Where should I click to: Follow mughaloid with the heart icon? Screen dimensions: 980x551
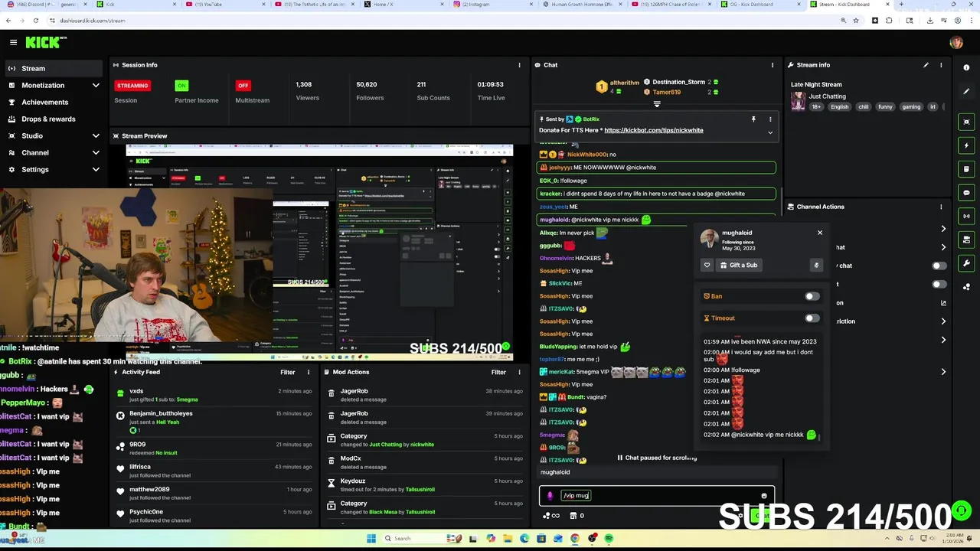pyautogui.click(x=707, y=265)
